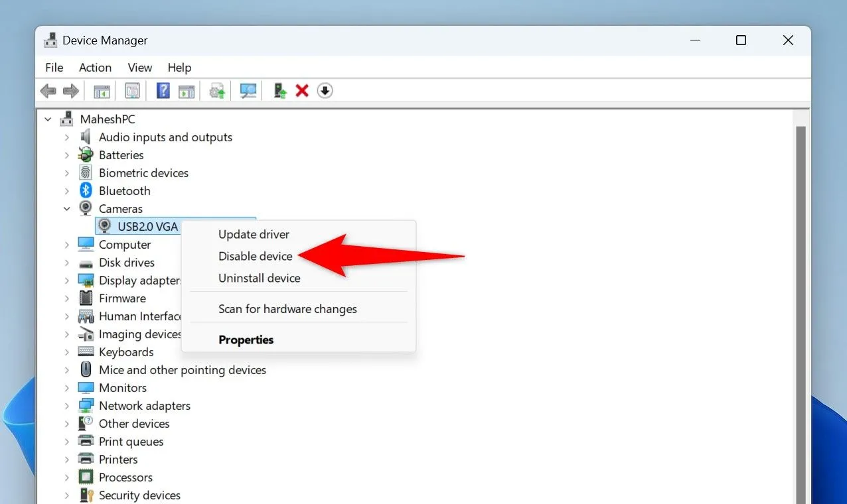847x504 pixels.
Task: Expand the Network adapters category
Action: coord(66,405)
